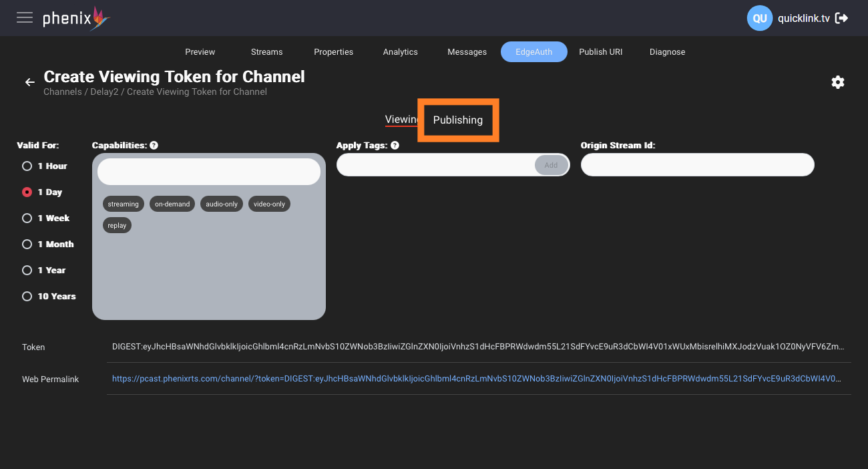Go back using the left arrow

pos(29,82)
